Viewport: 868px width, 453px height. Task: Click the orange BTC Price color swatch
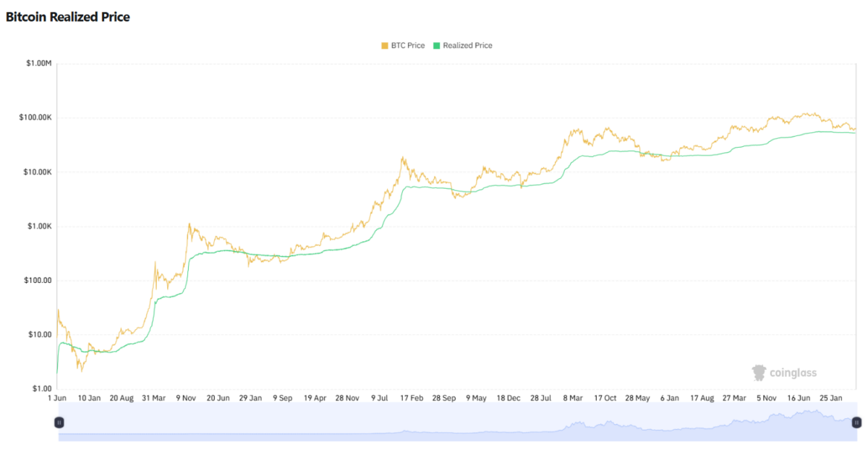point(385,46)
